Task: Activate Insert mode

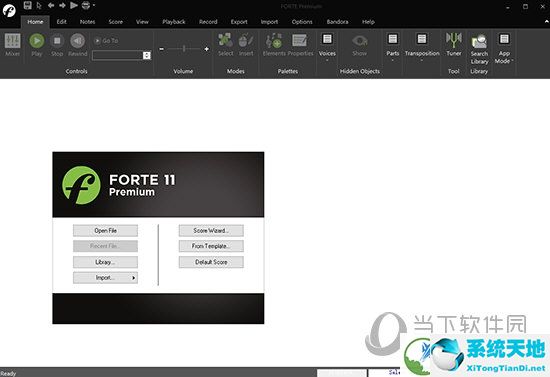Action: [x=246, y=45]
